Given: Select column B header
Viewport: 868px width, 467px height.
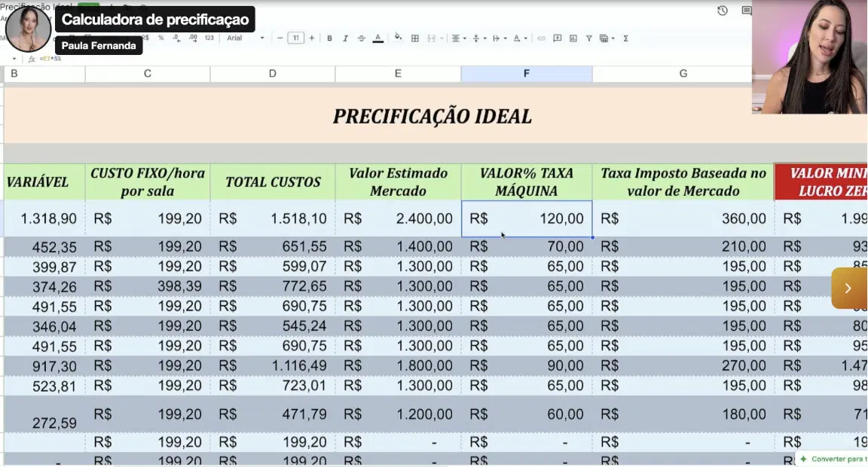Looking at the screenshot, I should [44, 74].
